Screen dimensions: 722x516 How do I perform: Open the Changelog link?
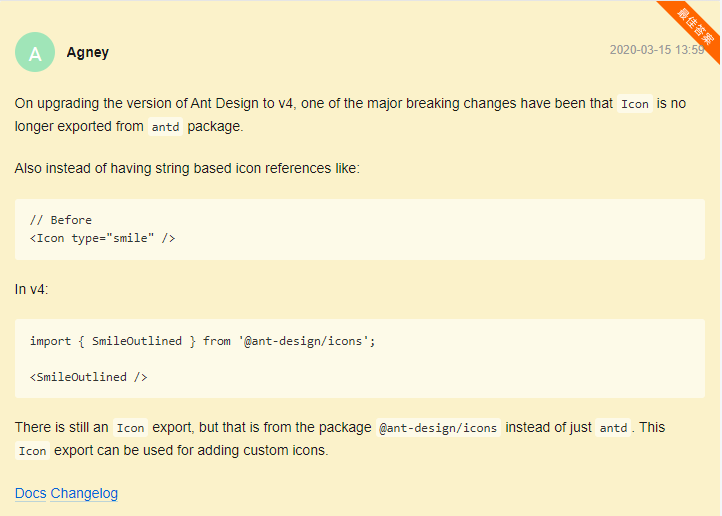pyautogui.click(x=84, y=493)
